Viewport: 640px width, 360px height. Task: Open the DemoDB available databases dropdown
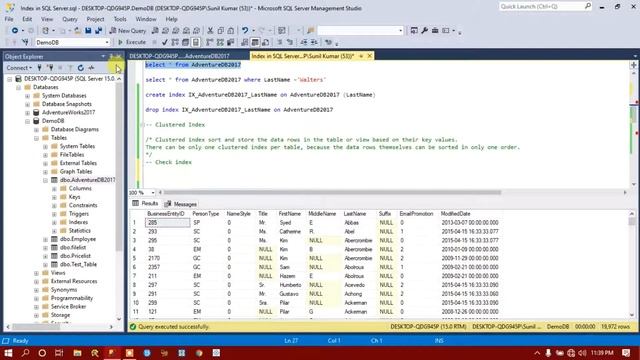[x=107, y=42]
